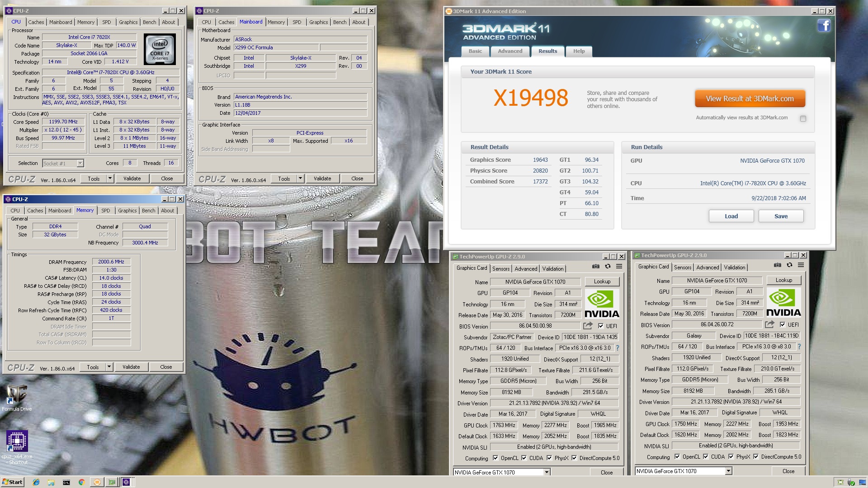
Task: Toggle CUDA checkbox in Zotac GPU-Z window
Action: click(x=524, y=458)
